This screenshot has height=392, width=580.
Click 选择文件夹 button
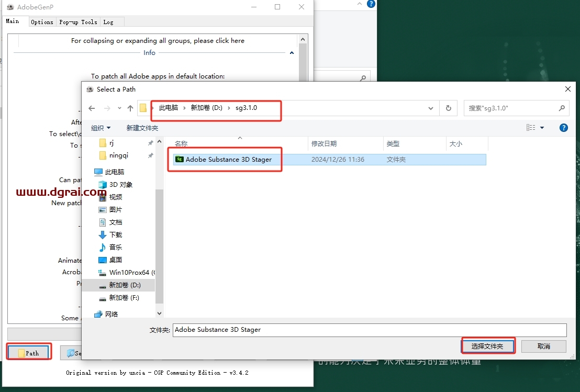pyautogui.click(x=487, y=346)
